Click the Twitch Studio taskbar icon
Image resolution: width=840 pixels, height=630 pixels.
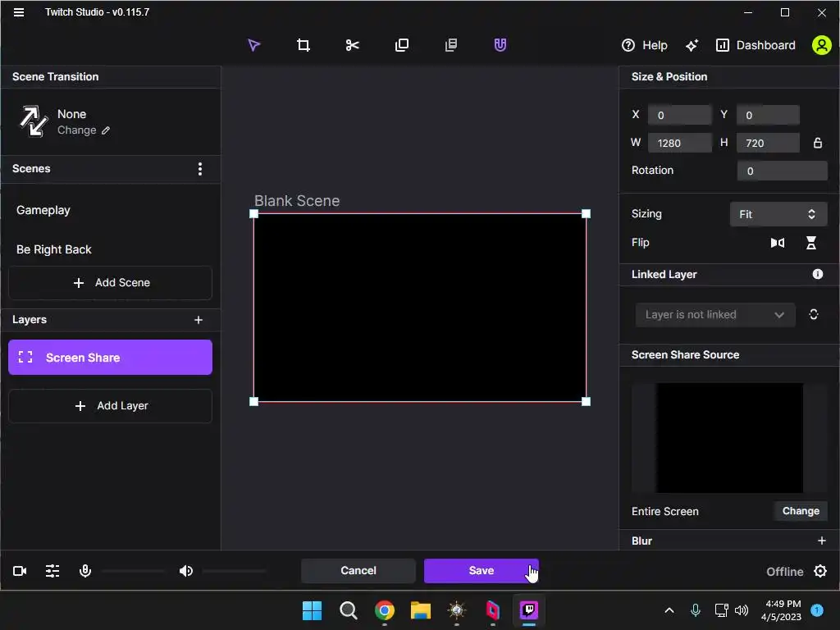click(x=529, y=610)
